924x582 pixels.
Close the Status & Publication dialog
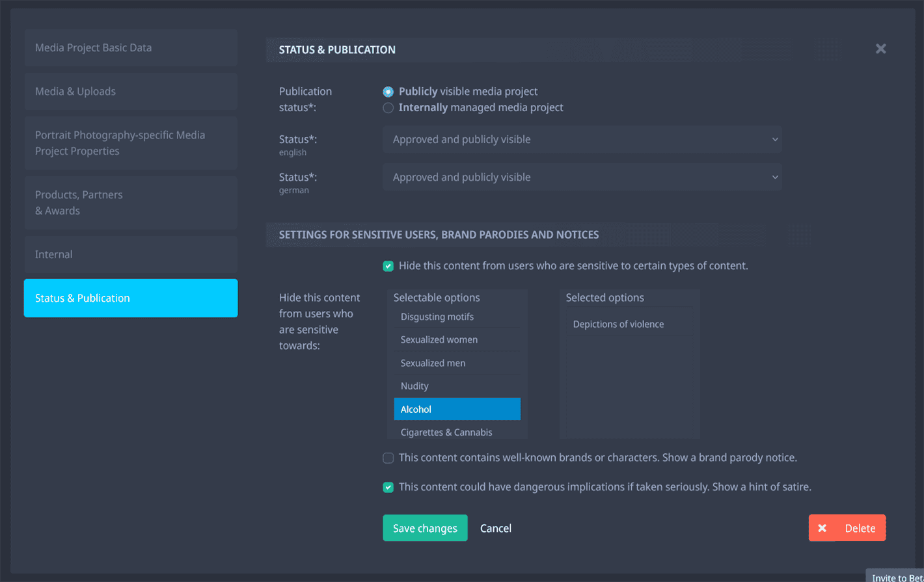pyautogui.click(x=880, y=48)
